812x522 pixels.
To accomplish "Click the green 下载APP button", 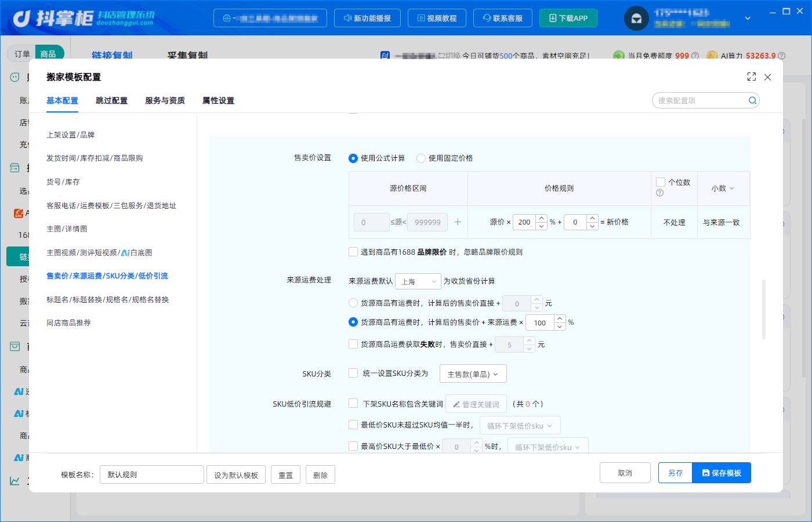I will tap(568, 18).
